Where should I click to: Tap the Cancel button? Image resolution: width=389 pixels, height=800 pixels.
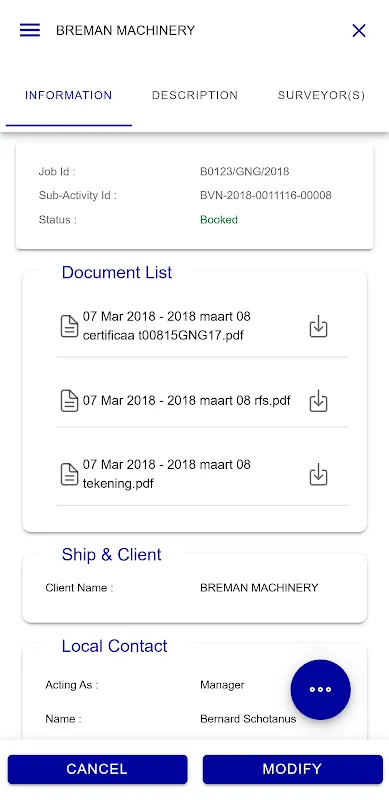coord(97,769)
